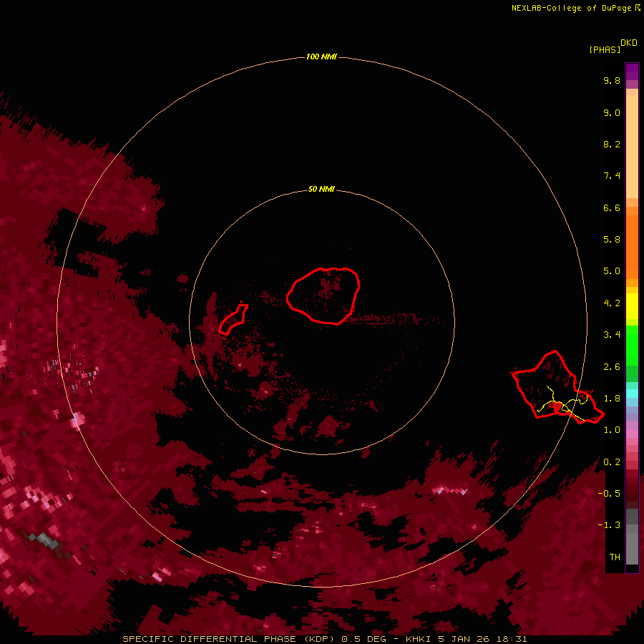Image resolution: width=644 pixels, height=644 pixels.
Task: Click the DKD product code label
Action: pyautogui.click(x=629, y=43)
